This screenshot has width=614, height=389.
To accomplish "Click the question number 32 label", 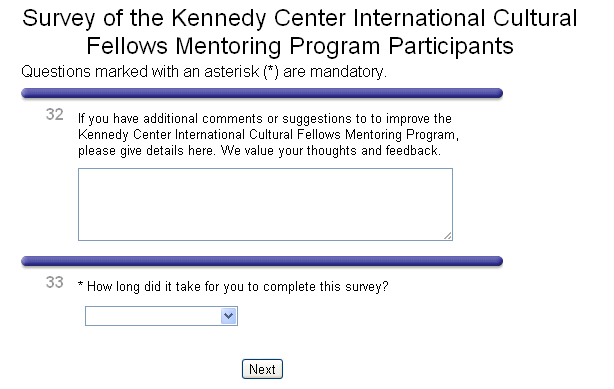I will click(x=54, y=114).
